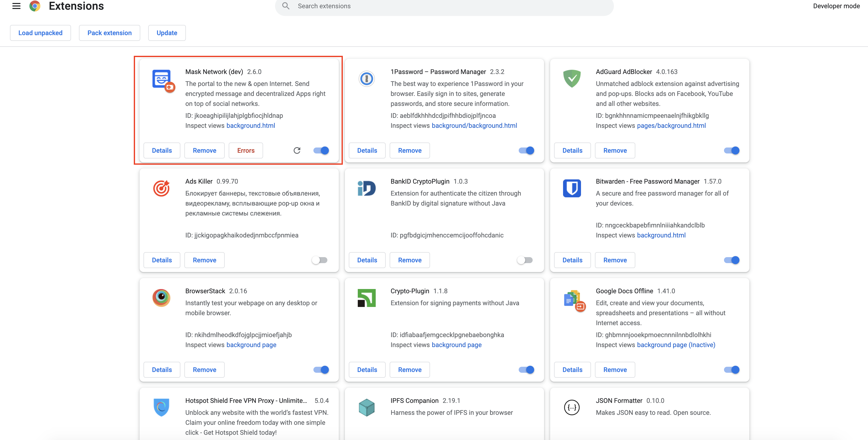The width and height of the screenshot is (868, 440).
Task: Open Details for 1Password
Action: [367, 150]
